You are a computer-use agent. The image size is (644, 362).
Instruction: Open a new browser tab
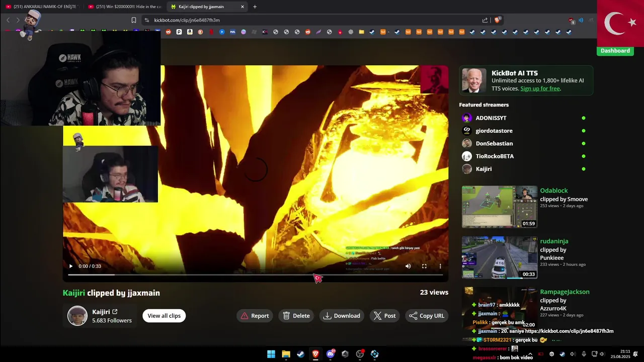tap(255, 7)
